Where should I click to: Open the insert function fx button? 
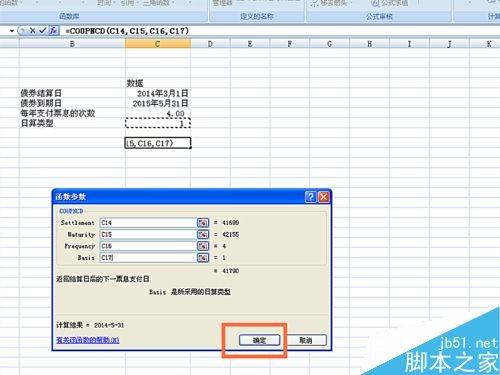pyautogui.click(x=53, y=31)
